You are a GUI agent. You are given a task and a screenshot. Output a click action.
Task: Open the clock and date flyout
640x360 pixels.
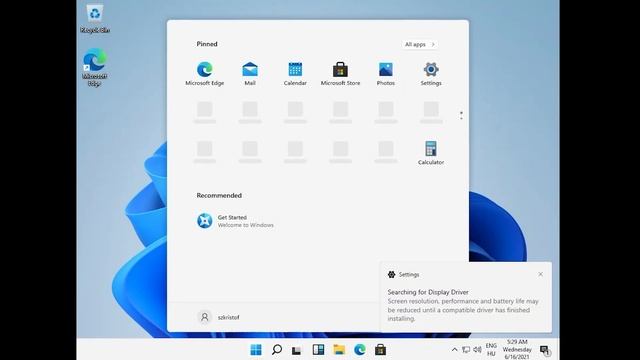tap(517, 349)
